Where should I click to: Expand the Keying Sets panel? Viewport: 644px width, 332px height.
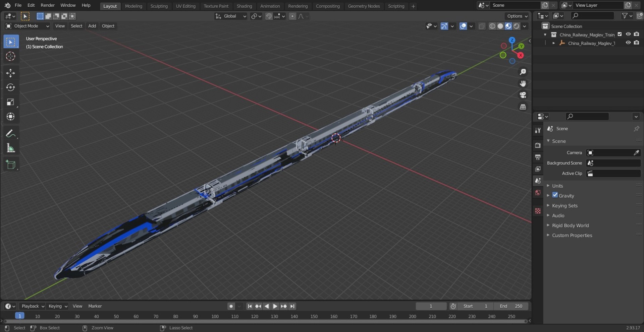(565, 205)
